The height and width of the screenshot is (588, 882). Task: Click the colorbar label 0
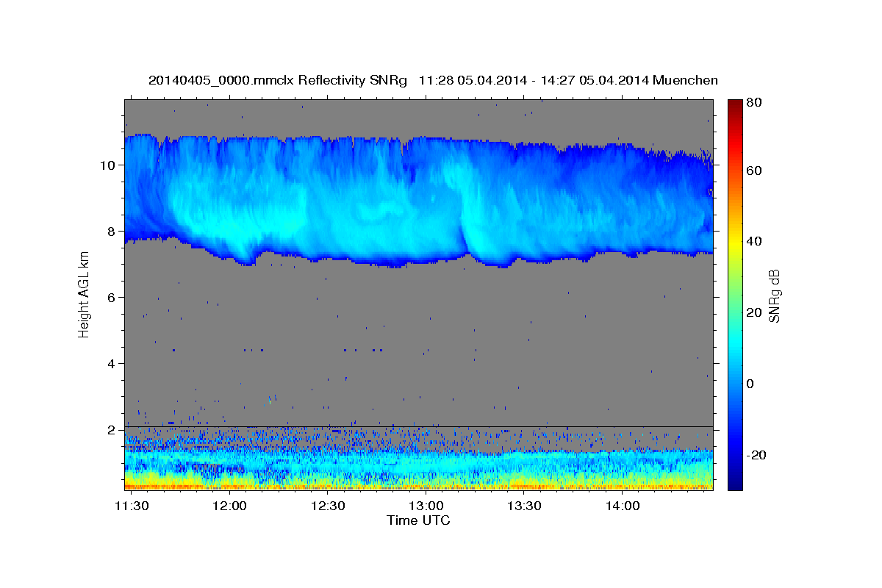point(750,384)
